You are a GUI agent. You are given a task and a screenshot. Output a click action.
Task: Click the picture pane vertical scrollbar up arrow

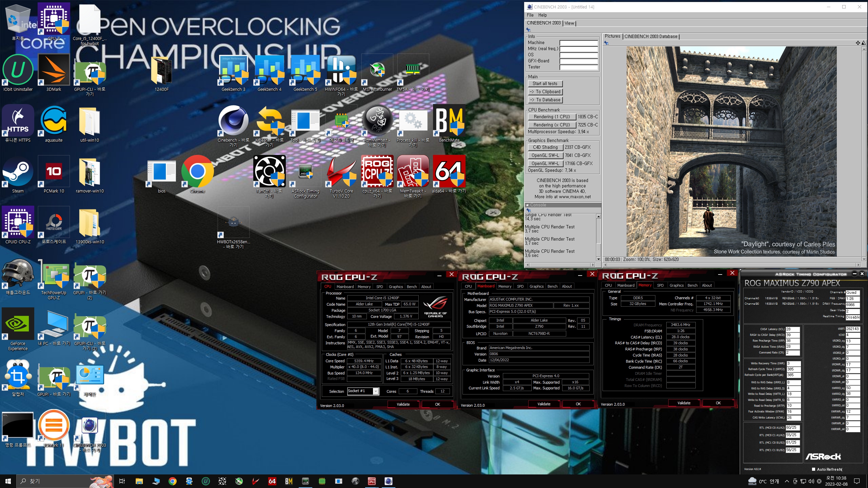click(x=863, y=49)
